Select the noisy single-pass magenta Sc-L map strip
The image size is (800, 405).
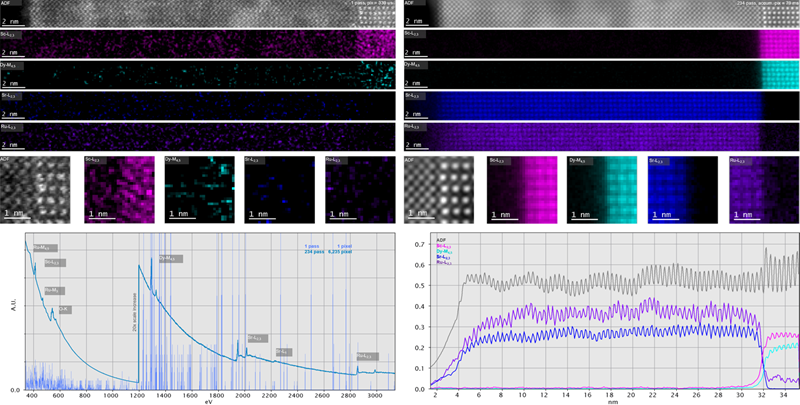(x=197, y=44)
